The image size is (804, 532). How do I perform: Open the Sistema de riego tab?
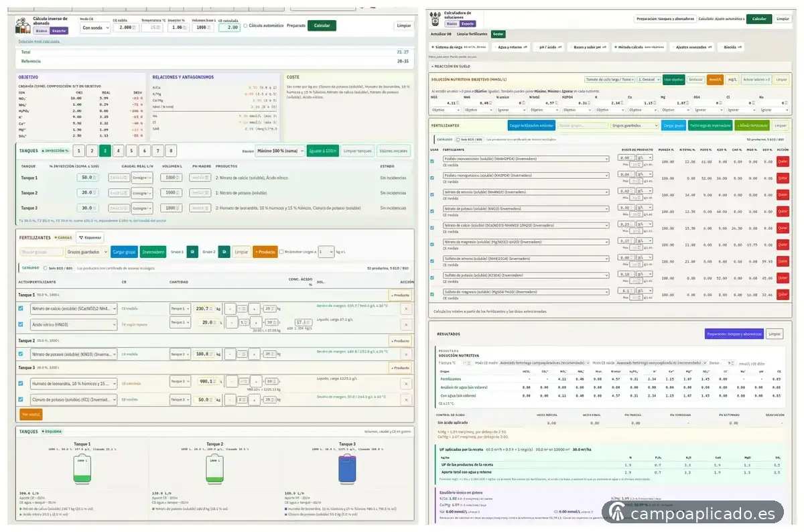459,48
